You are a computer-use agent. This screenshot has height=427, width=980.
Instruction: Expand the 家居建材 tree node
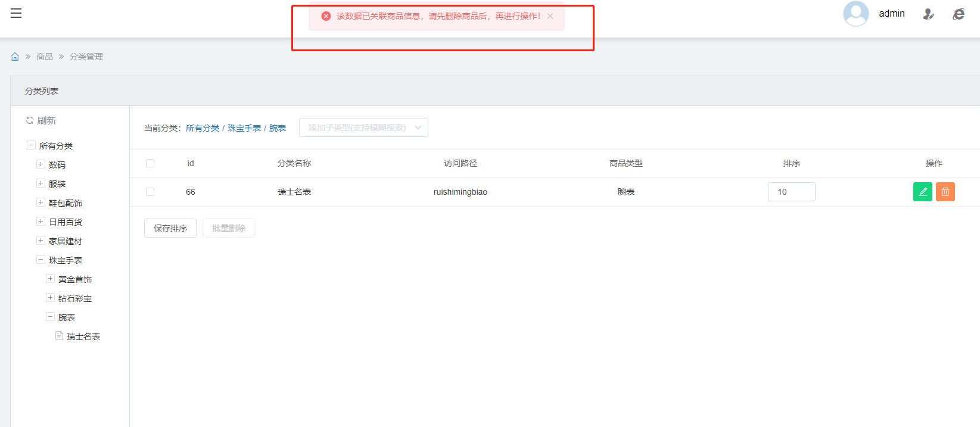41,241
